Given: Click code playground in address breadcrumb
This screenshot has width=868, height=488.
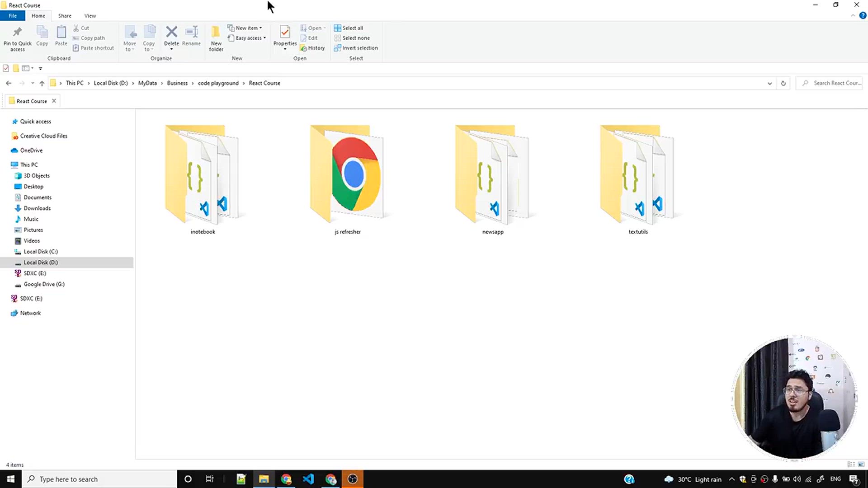Looking at the screenshot, I should (x=218, y=83).
